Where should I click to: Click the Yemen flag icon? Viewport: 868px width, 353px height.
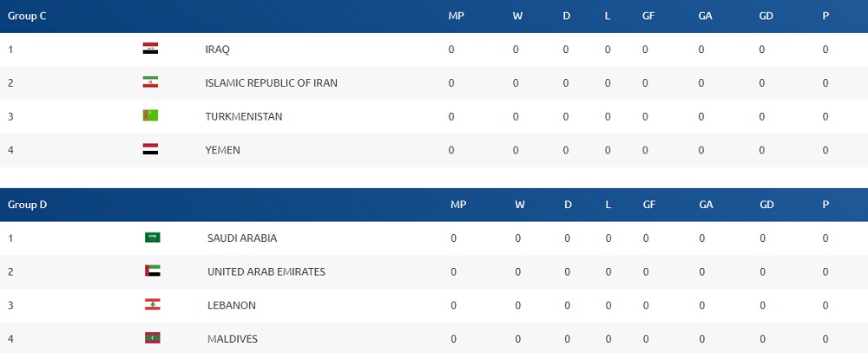(x=150, y=149)
